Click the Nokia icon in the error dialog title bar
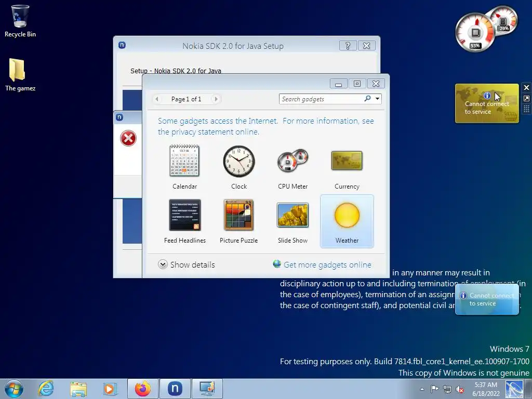Viewport: 532px width, 399px height. point(119,117)
